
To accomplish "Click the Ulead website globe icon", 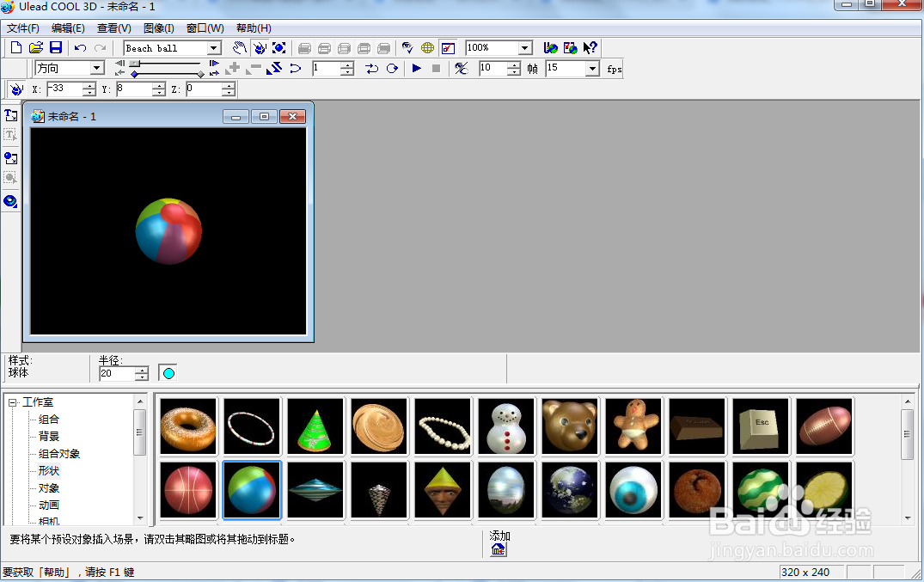I will tap(550, 48).
